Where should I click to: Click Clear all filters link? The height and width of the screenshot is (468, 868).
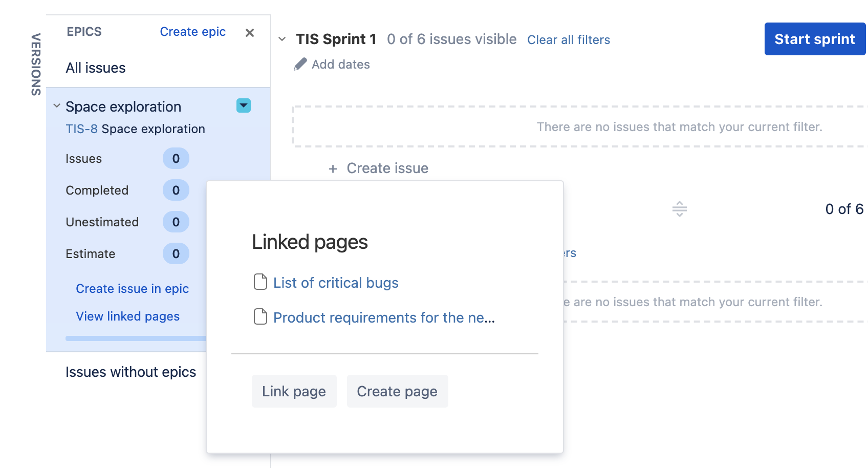tap(568, 40)
